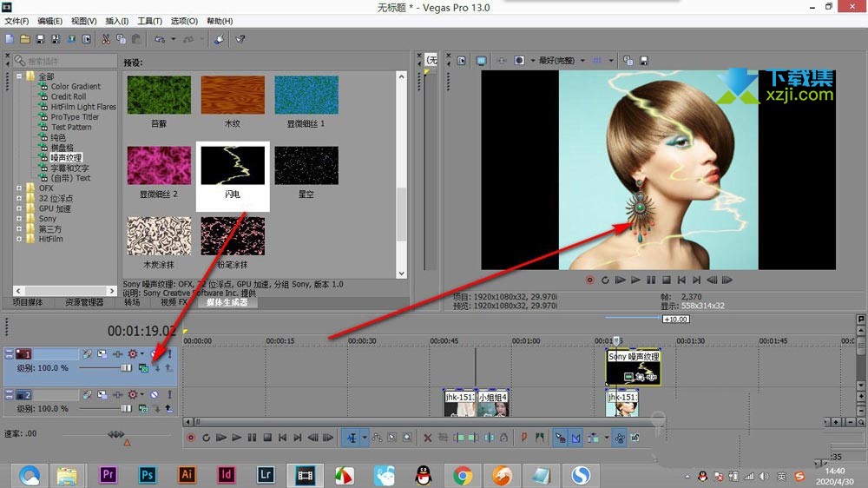The width and height of the screenshot is (868, 488).
Task: Collapse the 全部 root folder in tree
Action: [19, 76]
